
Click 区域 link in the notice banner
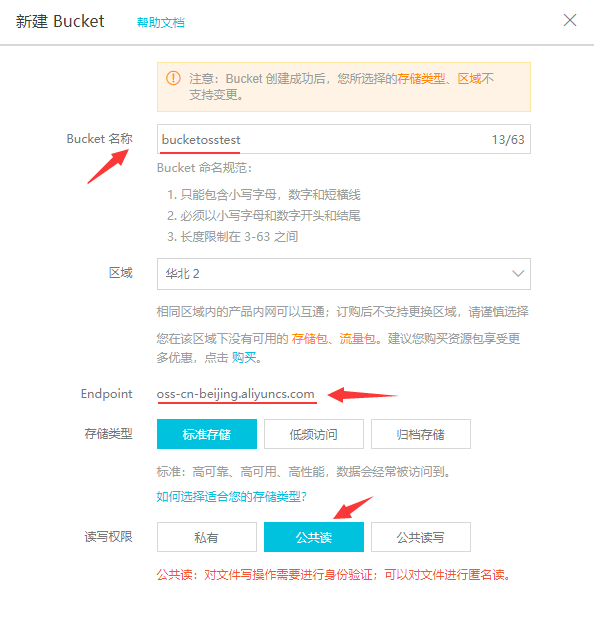pos(469,78)
